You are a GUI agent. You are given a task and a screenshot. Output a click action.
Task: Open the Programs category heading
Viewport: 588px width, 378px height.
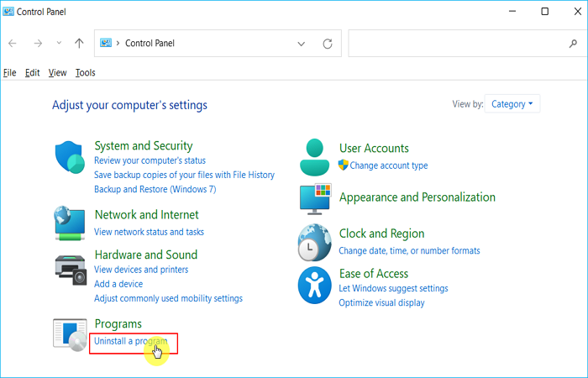(118, 323)
